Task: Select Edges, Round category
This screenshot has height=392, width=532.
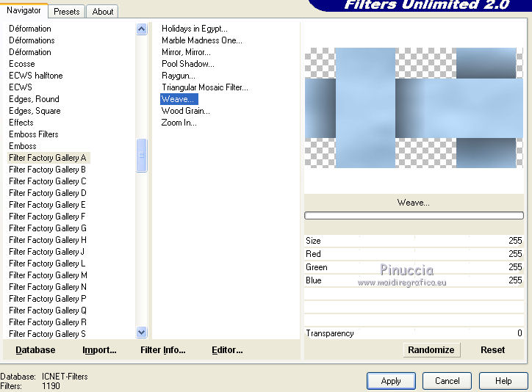Action: (x=34, y=99)
